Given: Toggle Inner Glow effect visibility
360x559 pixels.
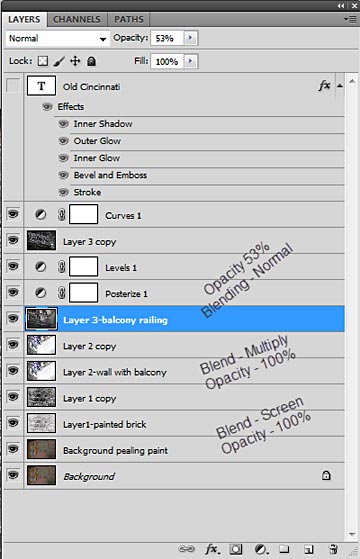Looking at the screenshot, I should pos(63,158).
